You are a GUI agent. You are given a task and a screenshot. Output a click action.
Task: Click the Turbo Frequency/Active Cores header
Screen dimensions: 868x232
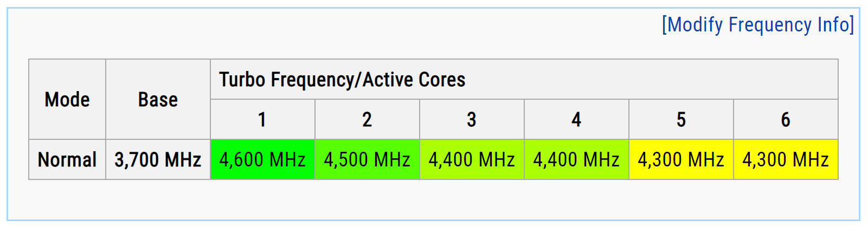pyautogui.click(x=342, y=80)
